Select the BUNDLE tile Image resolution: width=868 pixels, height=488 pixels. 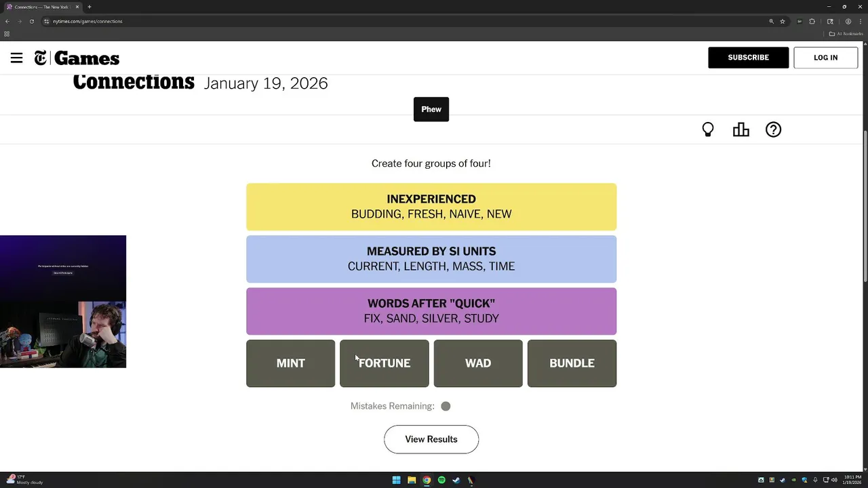pyautogui.click(x=572, y=363)
